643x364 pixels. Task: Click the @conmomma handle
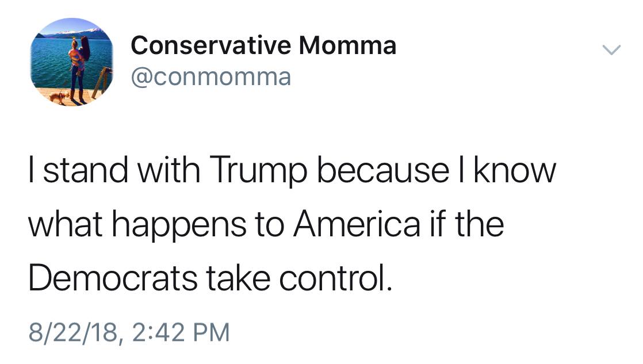(x=211, y=76)
